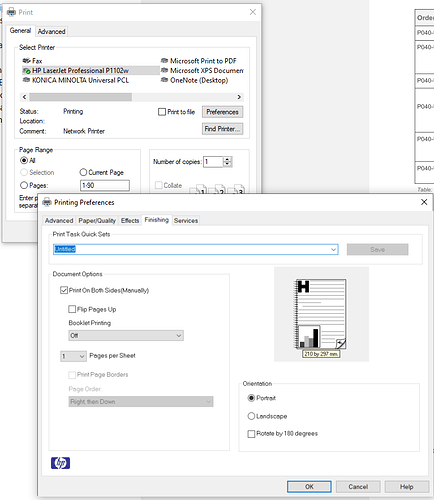
Task: Choose the Microsoft Print to PDF printer
Action: [x=199, y=61]
